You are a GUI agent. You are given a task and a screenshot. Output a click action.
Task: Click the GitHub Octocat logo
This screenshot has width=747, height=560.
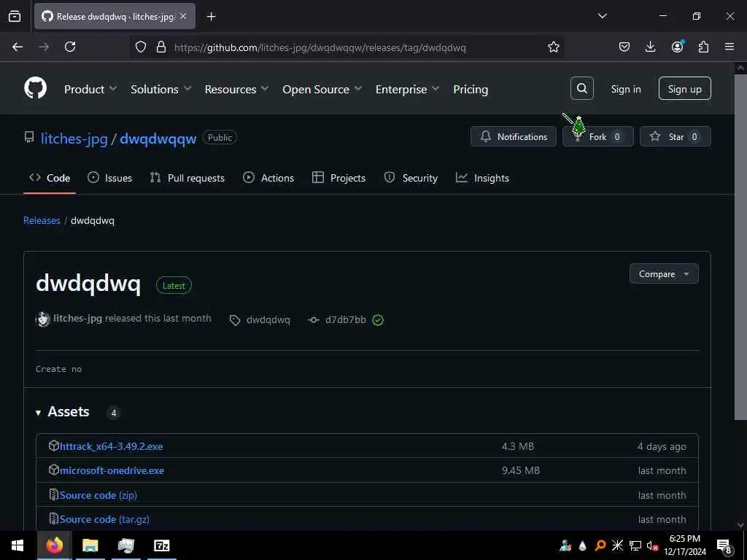[x=35, y=88]
